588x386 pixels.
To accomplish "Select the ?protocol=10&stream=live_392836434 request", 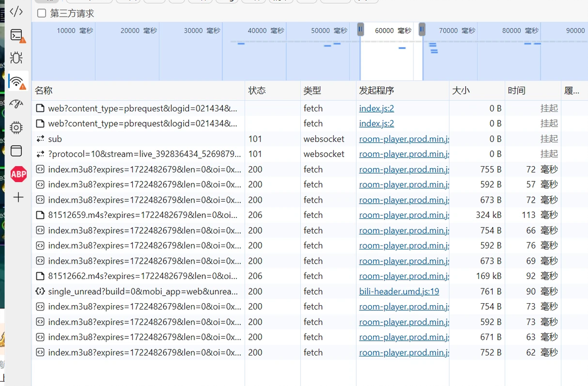I will pos(145,154).
